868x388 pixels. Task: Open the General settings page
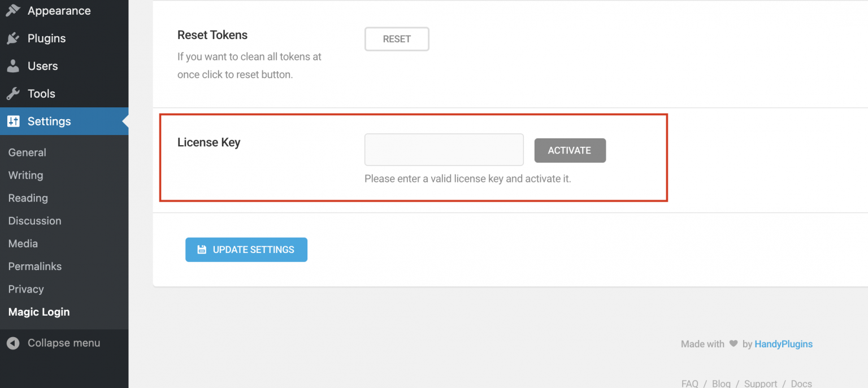(x=27, y=152)
